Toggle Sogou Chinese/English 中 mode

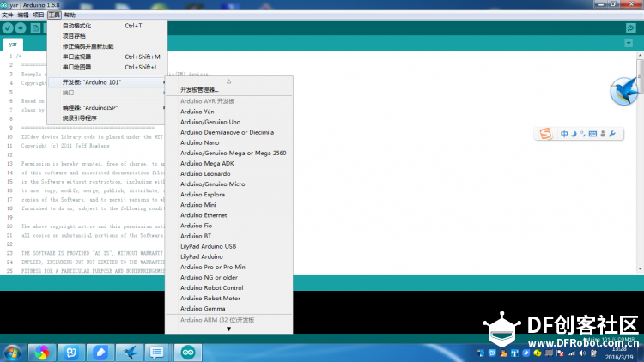coord(564,134)
